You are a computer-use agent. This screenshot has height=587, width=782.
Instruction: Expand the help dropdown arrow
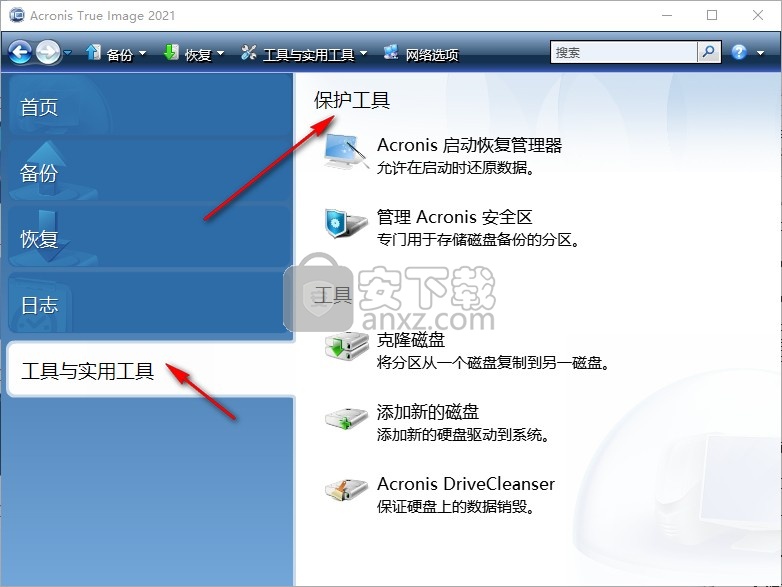761,53
